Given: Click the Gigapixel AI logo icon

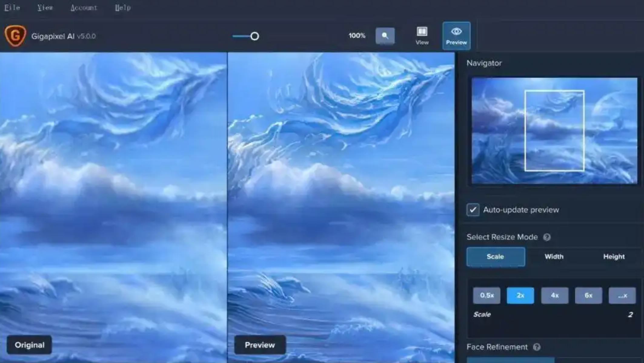Looking at the screenshot, I should click(15, 36).
